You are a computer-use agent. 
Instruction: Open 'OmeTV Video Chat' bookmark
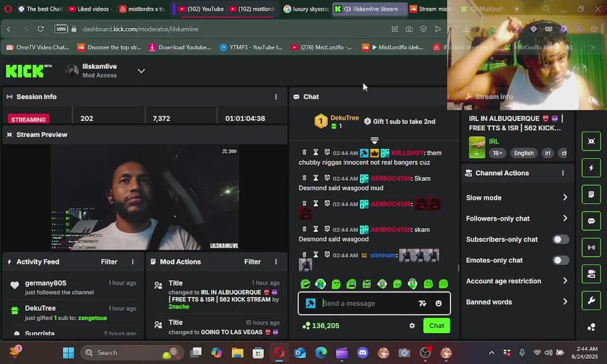[37, 47]
